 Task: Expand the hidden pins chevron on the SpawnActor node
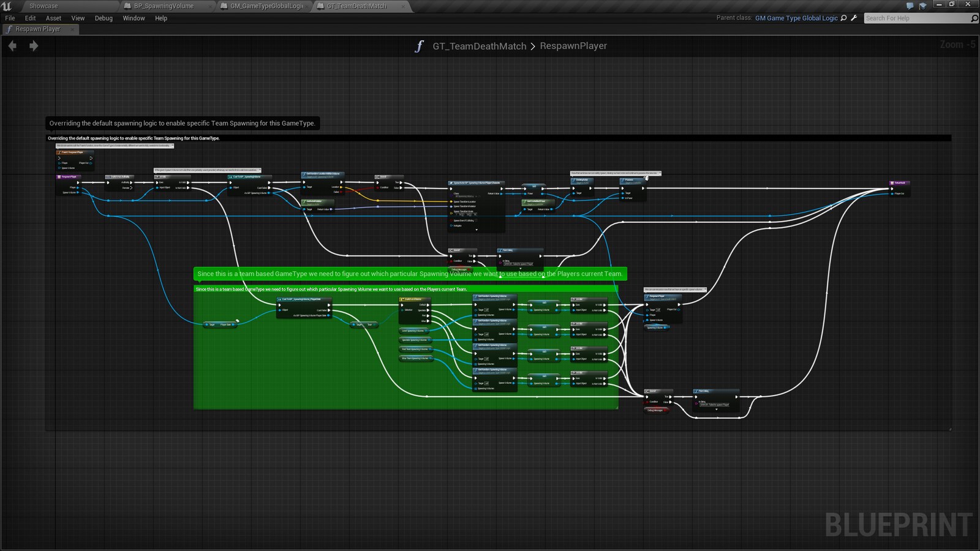pos(477,230)
